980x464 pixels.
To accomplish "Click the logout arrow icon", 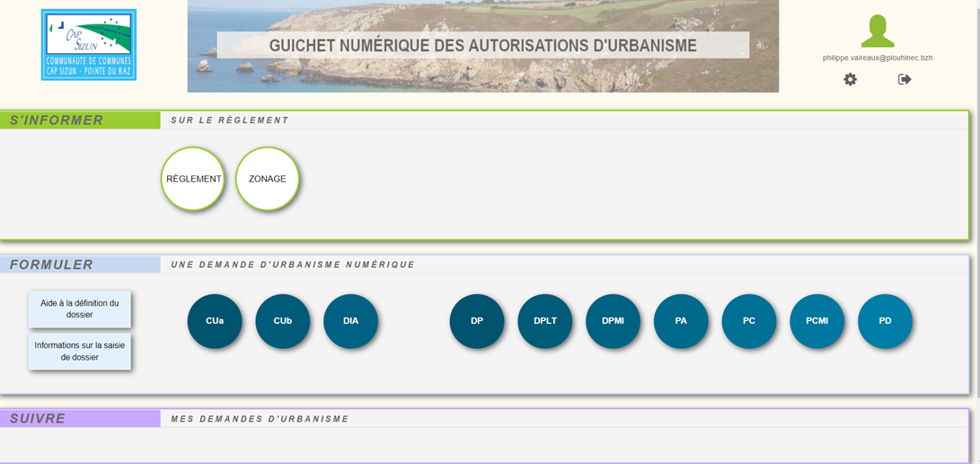I will [x=905, y=79].
